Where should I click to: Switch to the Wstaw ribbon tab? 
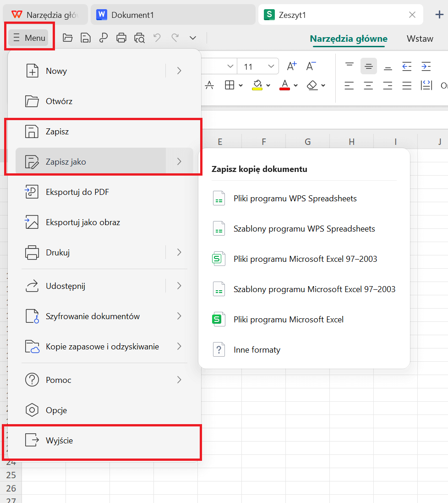[420, 39]
